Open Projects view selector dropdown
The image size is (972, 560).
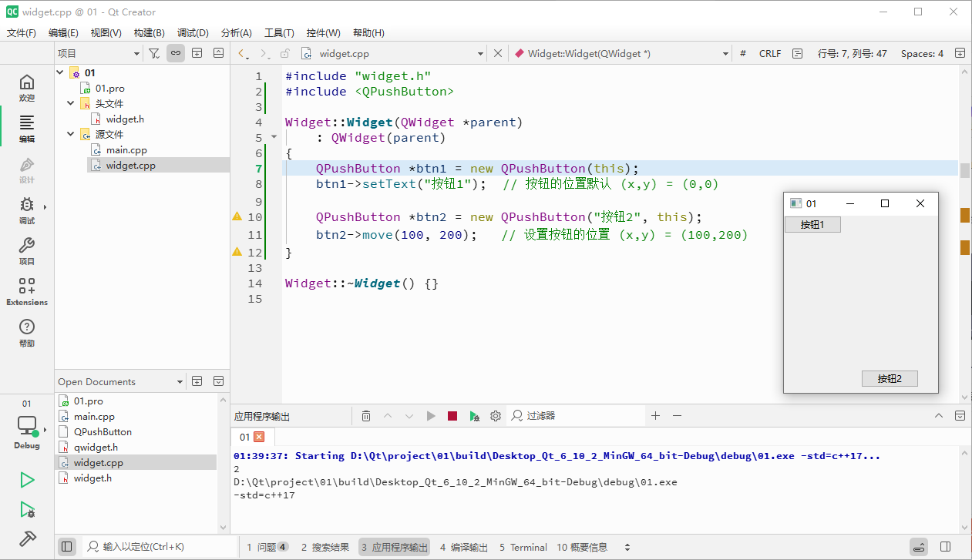(99, 53)
